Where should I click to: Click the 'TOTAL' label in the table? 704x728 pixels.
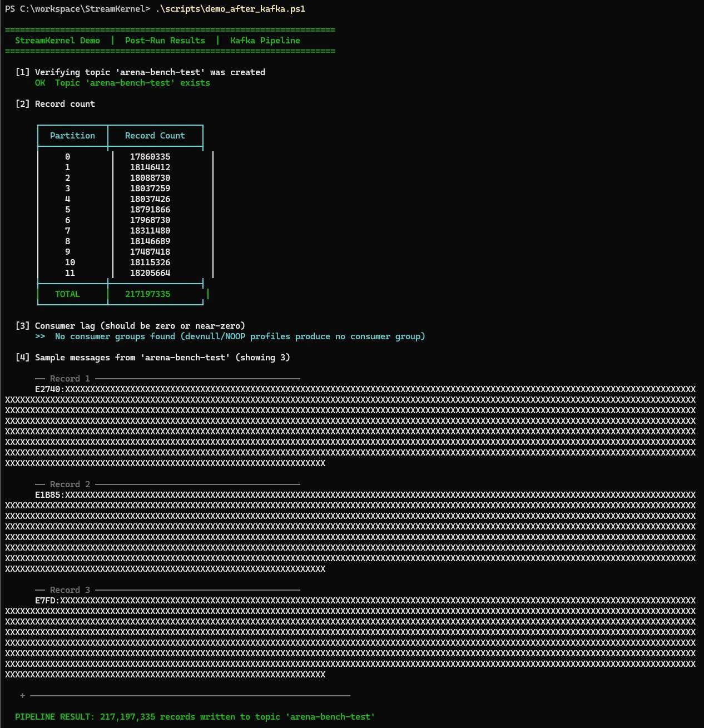(67, 294)
